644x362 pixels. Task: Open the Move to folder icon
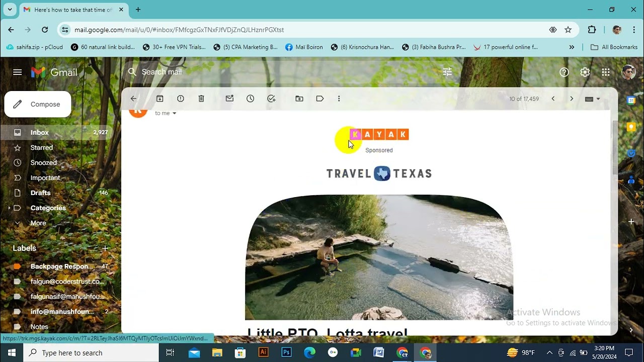[x=299, y=99]
